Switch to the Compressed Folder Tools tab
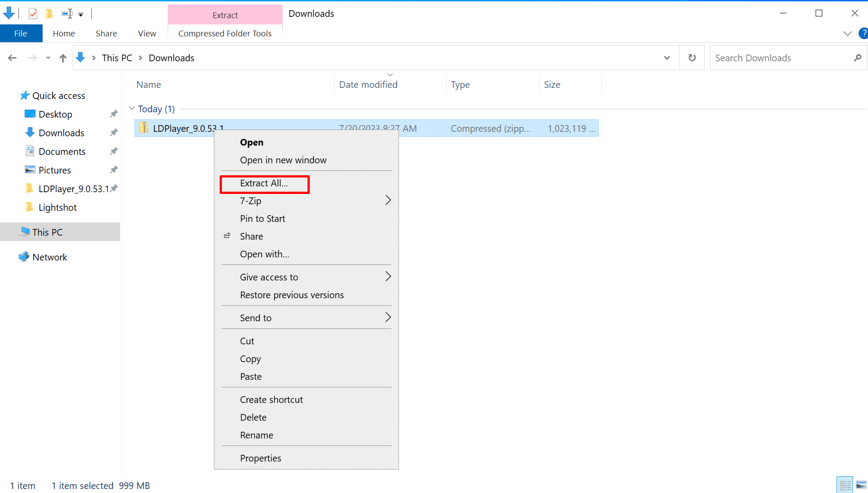 [225, 33]
